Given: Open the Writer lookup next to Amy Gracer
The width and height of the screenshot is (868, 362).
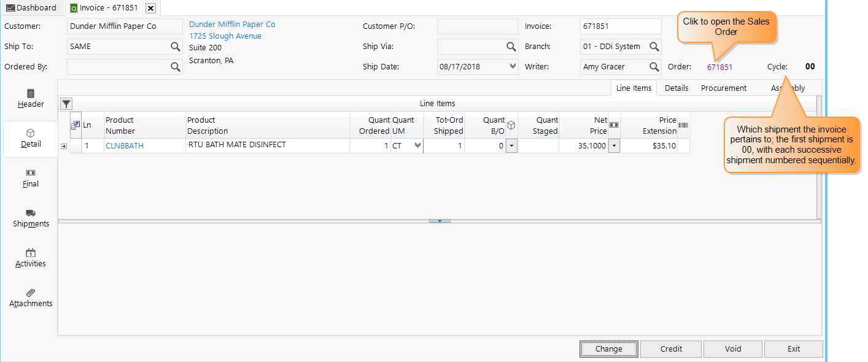Looking at the screenshot, I should coord(654,66).
